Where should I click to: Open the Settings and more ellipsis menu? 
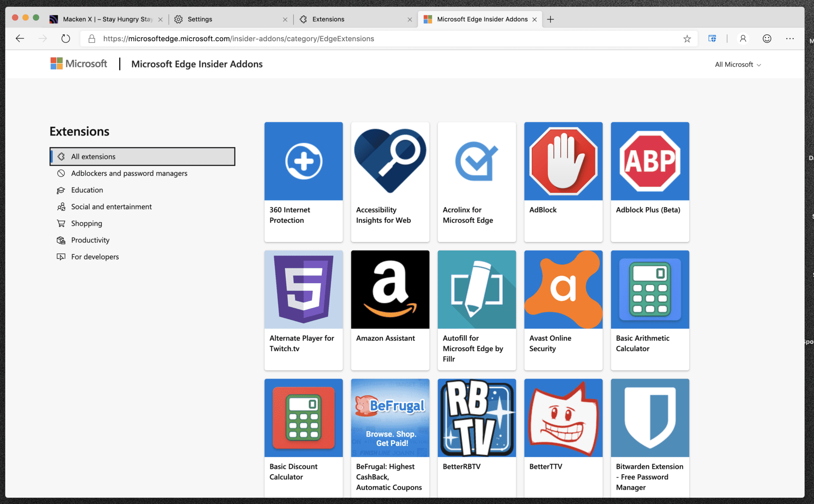789,39
